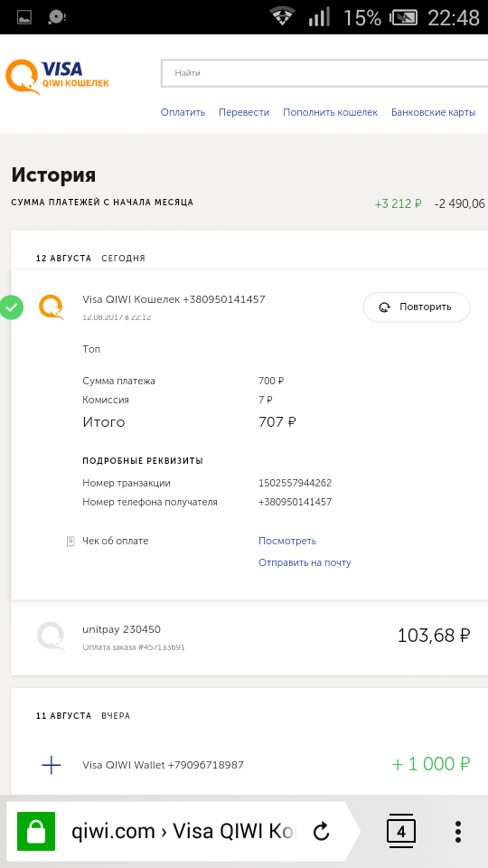Viewport: 488px width, 868px height.
Task: Click the grey QIWI icon beside unitpay
Action: (x=52, y=636)
